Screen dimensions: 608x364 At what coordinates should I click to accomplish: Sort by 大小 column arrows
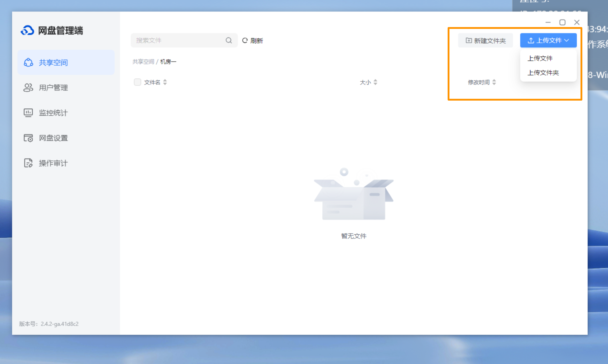click(x=375, y=82)
